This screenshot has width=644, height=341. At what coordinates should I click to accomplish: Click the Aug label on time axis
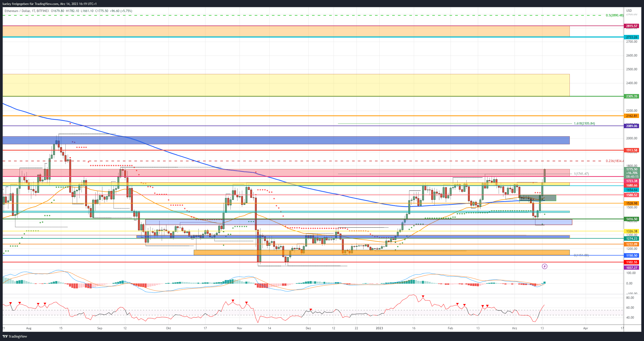tap(29, 328)
